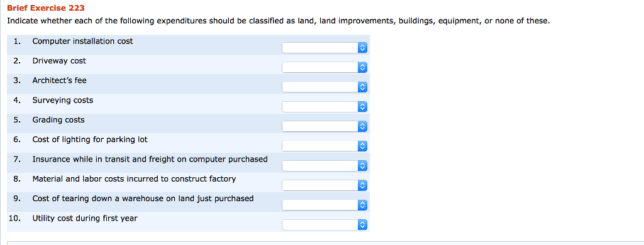Open dropdown for tearing down a warehouse

[x=324, y=205]
